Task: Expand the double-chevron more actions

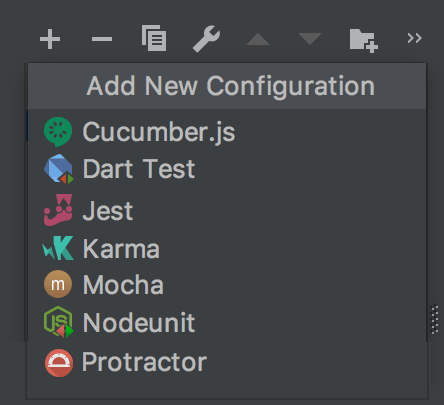Action: 414,38
